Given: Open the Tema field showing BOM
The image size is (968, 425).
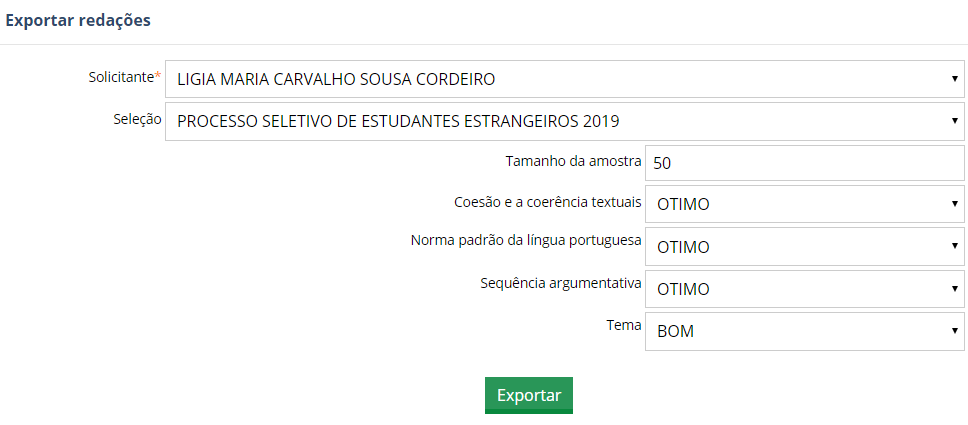Looking at the screenshot, I should [x=675, y=331].
